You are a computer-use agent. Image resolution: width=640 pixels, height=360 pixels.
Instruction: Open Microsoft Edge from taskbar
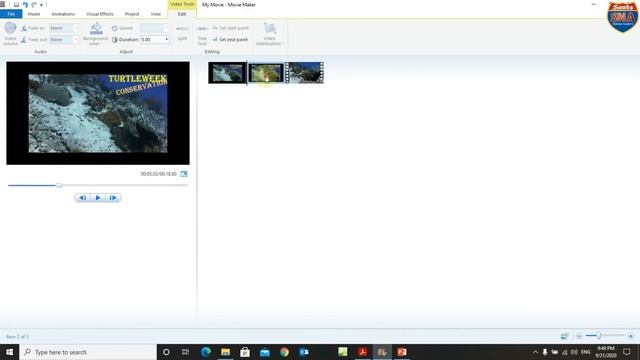205,352
